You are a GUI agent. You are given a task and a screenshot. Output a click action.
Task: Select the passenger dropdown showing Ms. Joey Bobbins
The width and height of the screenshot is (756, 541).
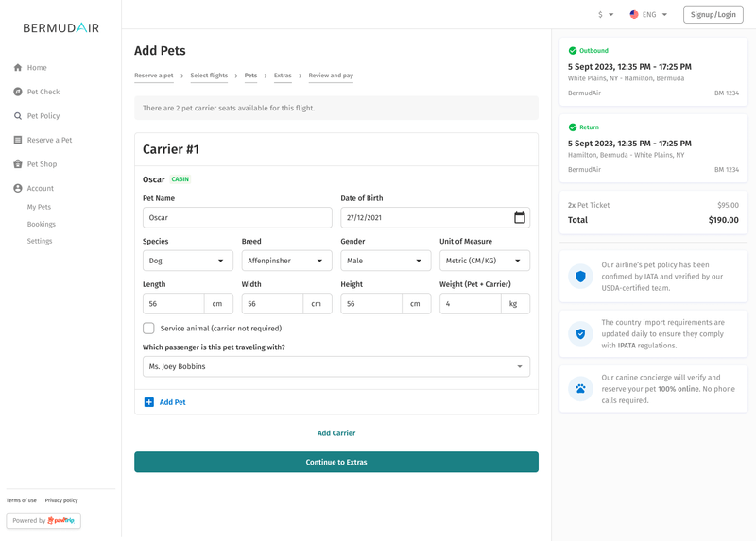pyautogui.click(x=335, y=366)
